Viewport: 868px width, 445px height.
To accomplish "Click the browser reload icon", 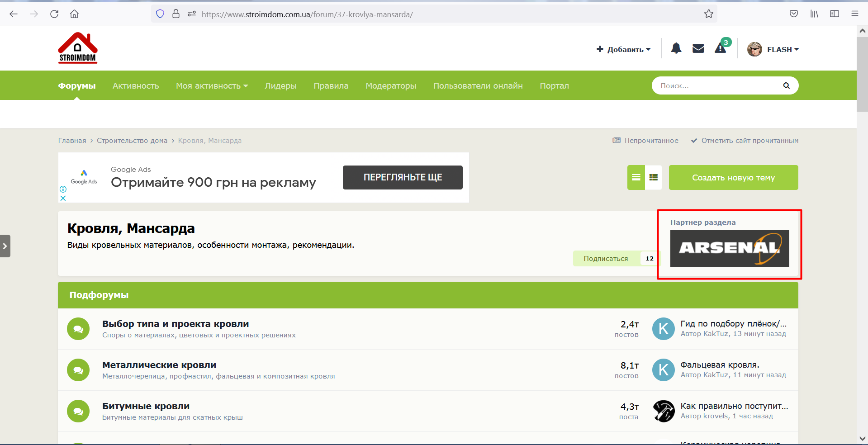I will coord(54,14).
